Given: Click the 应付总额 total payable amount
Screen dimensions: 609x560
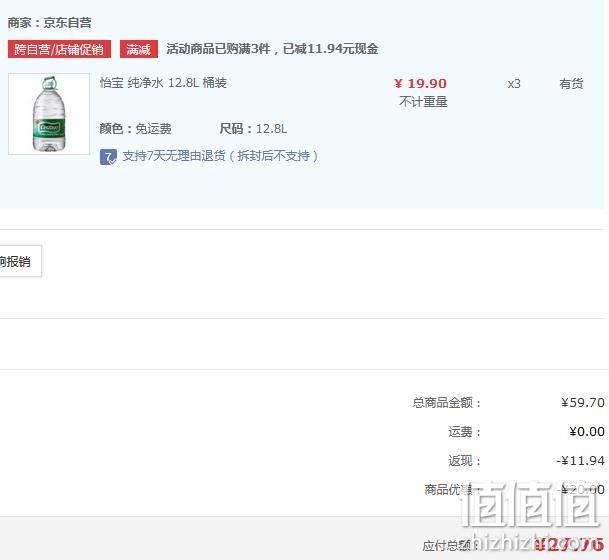Looking at the screenshot, I should point(569,544).
